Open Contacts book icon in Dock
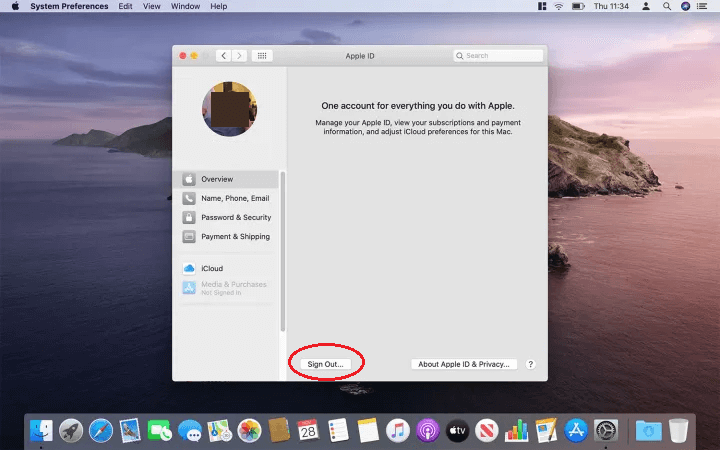This screenshot has width=720, height=450. 279,431
